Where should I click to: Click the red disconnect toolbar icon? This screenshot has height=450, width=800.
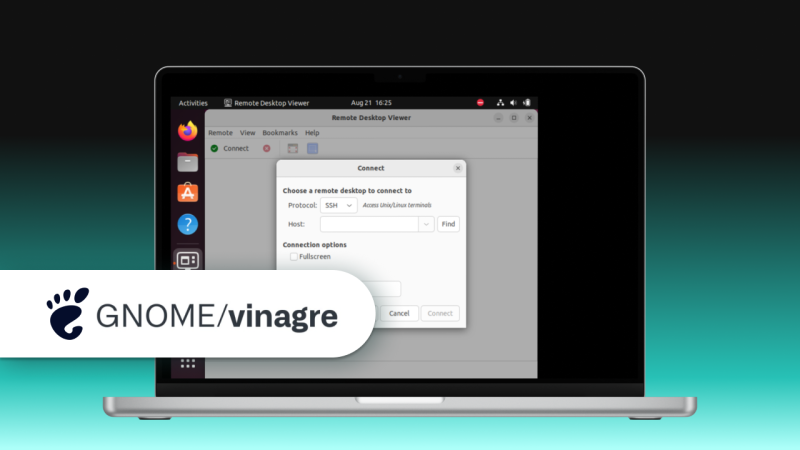[x=267, y=148]
